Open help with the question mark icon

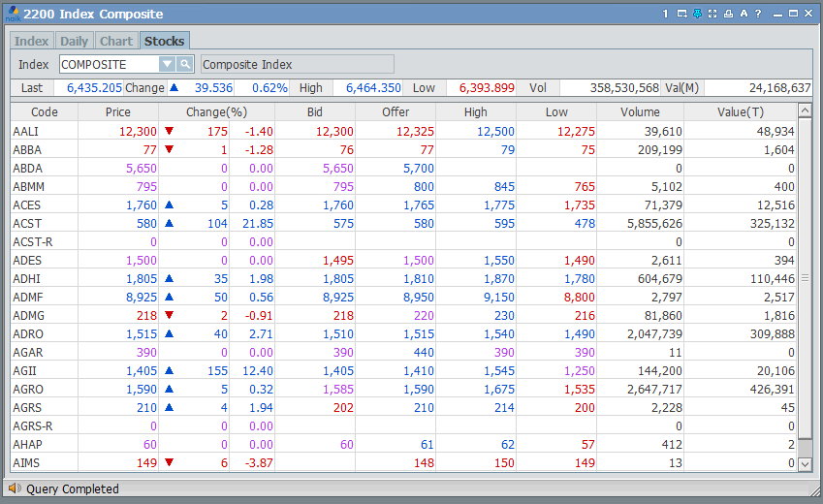click(x=758, y=14)
